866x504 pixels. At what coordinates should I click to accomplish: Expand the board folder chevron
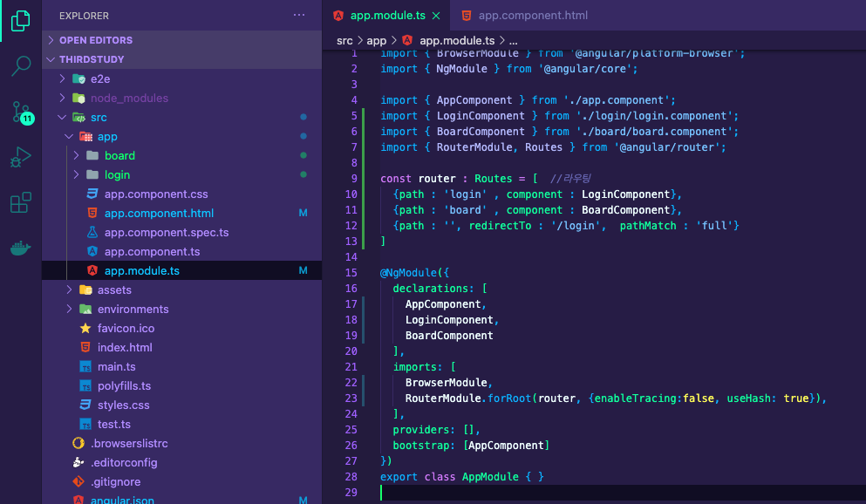[76, 156]
